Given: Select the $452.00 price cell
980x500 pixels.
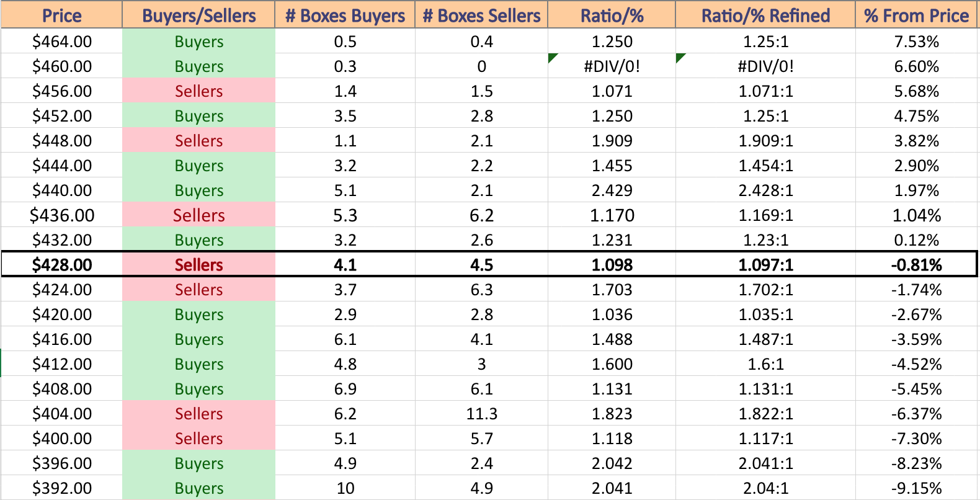Looking at the screenshot, I should [61, 116].
